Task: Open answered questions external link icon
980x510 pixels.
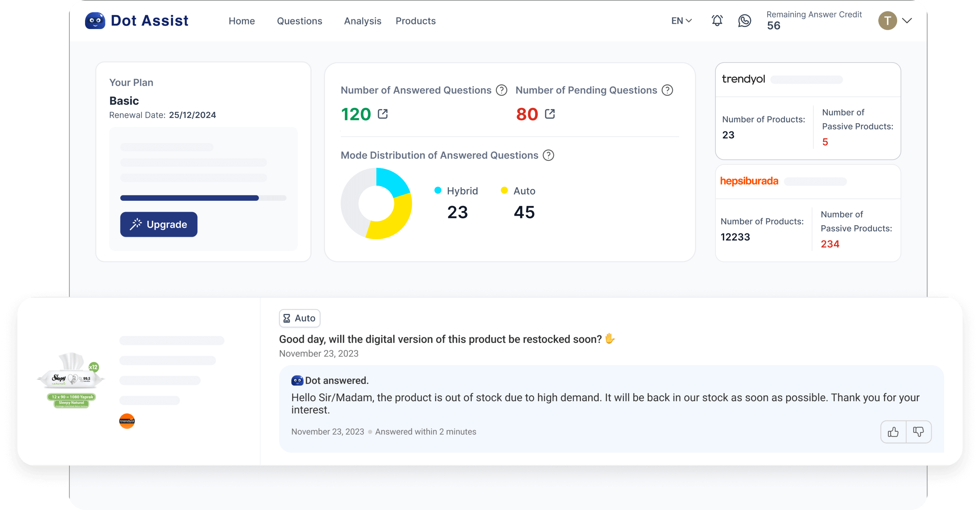Action: [x=383, y=114]
